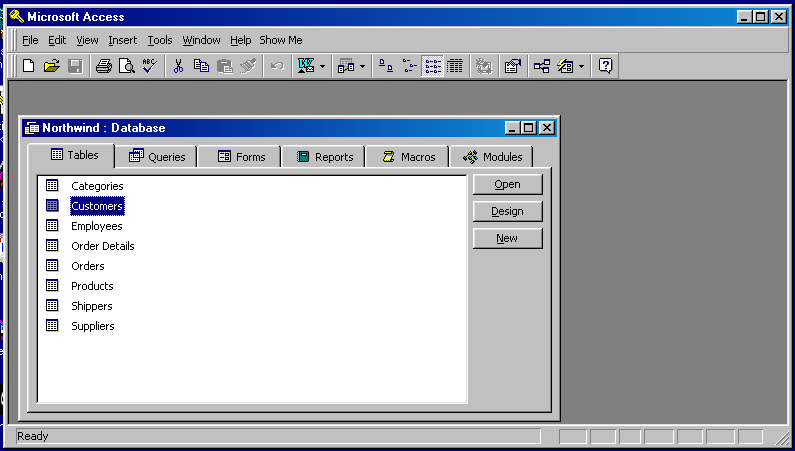Switch to the Macros tab
Viewport: 795px width, 451px height.
pyautogui.click(x=408, y=157)
